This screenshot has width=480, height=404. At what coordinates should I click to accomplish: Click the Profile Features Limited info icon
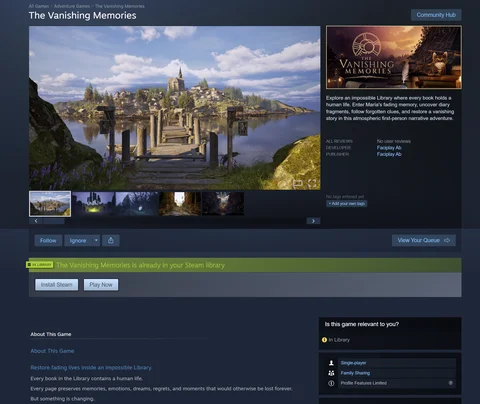pyautogui.click(x=331, y=383)
